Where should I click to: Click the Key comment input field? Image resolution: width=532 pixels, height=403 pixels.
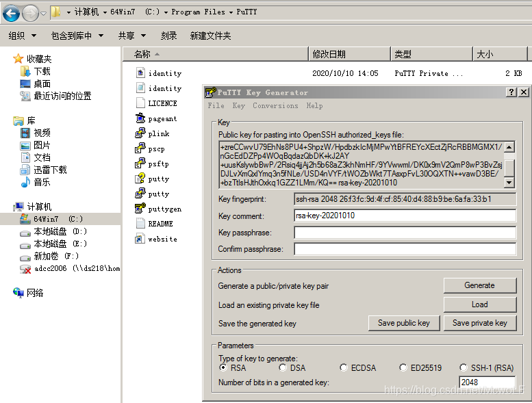click(405, 216)
